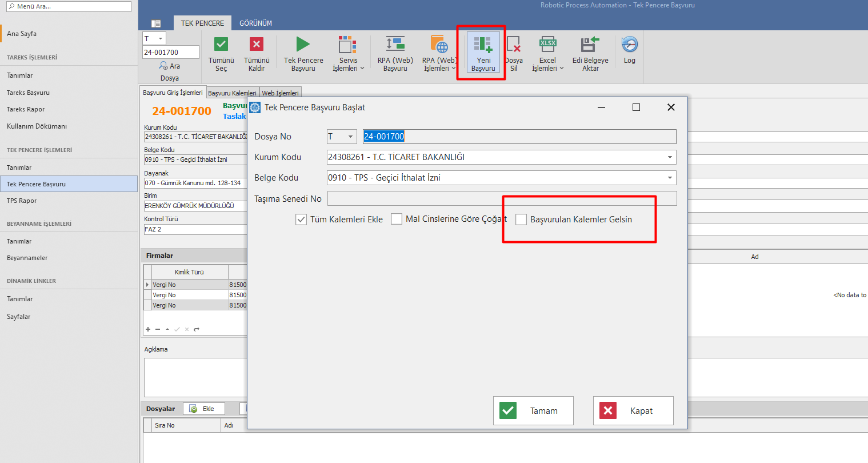Open Sayfalar under Dinamik Linkler
This screenshot has width=868, height=463.
click(x=18, y=317)
